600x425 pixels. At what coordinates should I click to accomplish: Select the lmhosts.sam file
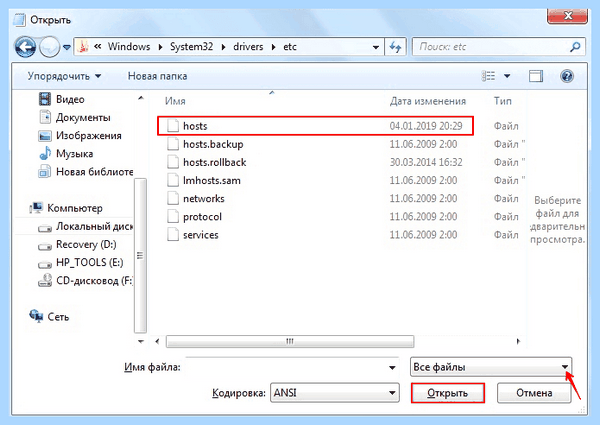[x=204, y=180]
